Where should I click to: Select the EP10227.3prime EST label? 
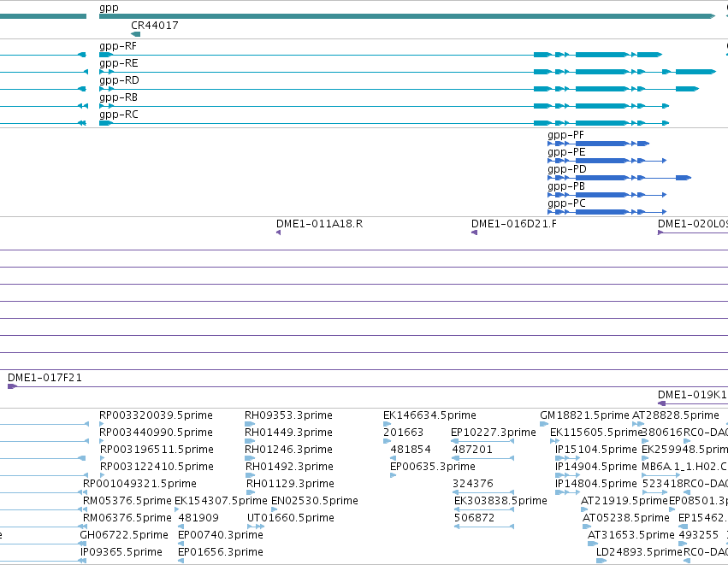pos(494,433)
